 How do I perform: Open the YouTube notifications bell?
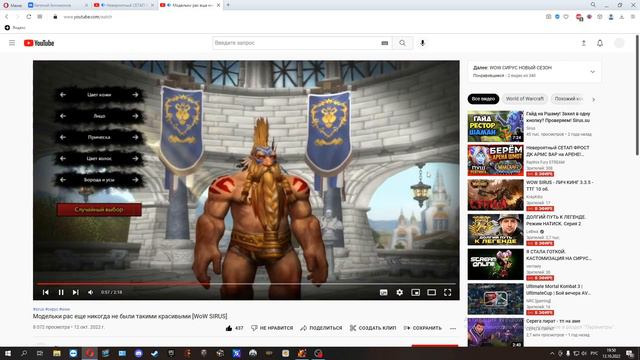pos(600,43)
